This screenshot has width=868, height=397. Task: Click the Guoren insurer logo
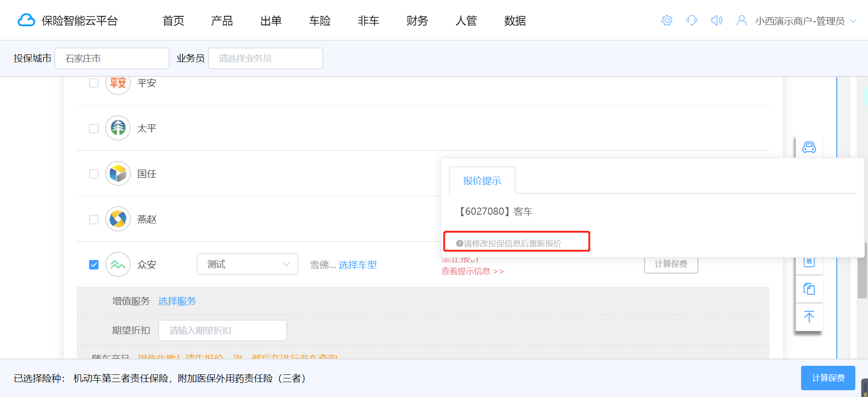point(118,174)
